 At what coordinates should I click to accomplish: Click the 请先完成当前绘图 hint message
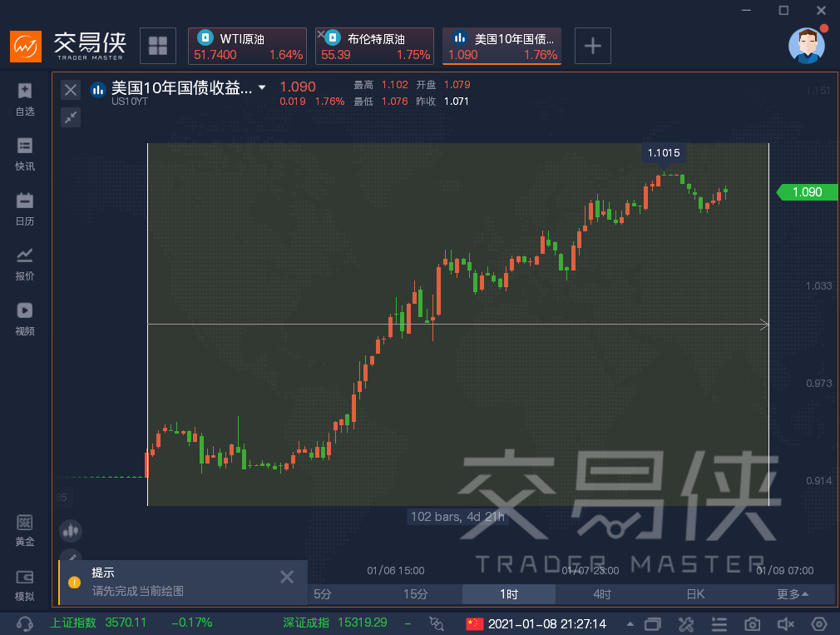(x=138, y=591)
